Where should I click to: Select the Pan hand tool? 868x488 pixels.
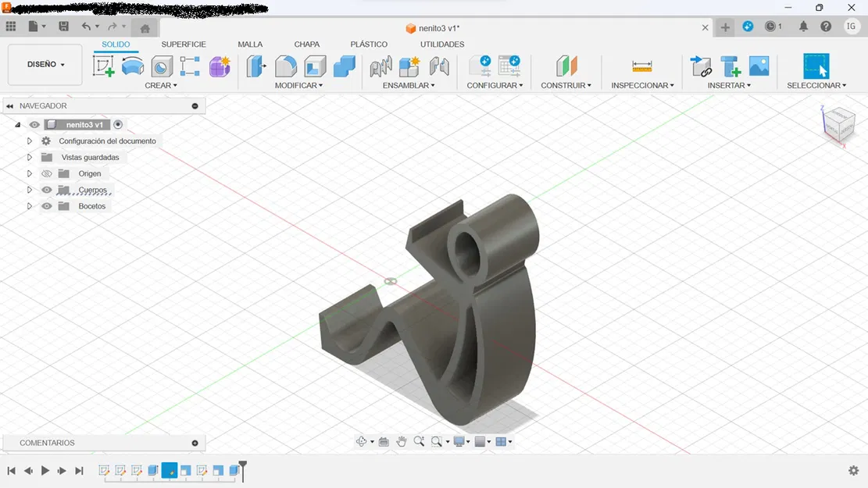click(402, 441)
